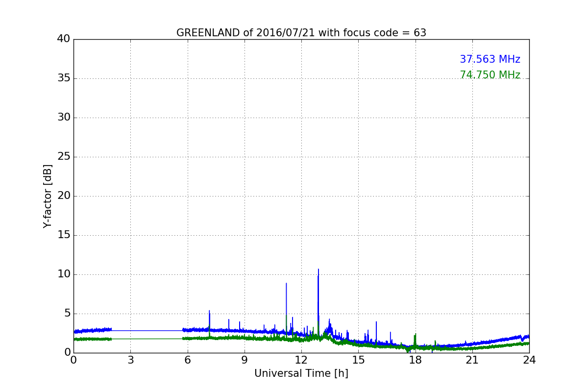Click the plot title mentioning GREENLAND 2016/07/21
The height and width of the screenshot is (392, 588).
click(x=301, y=33)
